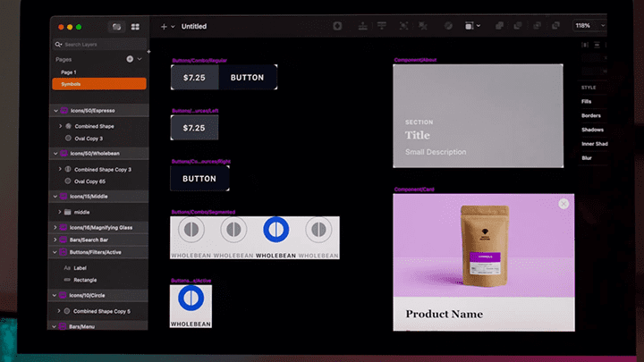Close the product card with the X button
644x362 pixels.
(563, 204)
